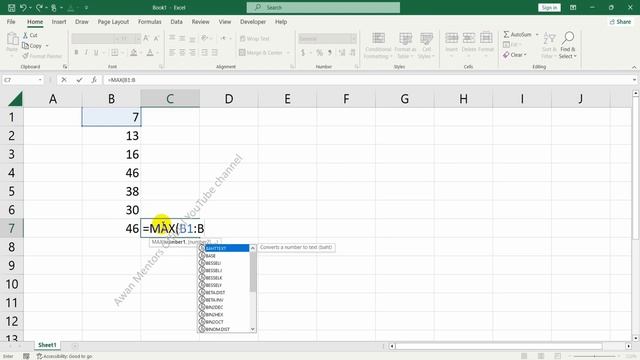The width and height of the screenshot is (640, 360).
Task: Open Format as Table gallery
Action: point(405,45)
